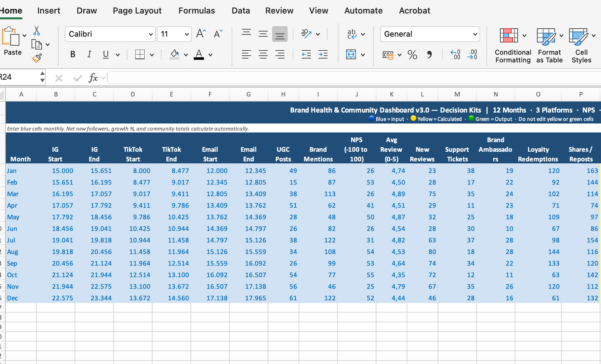Click formula bar confirm checkmark
601x364 pixels.
[x=77, y=78]
